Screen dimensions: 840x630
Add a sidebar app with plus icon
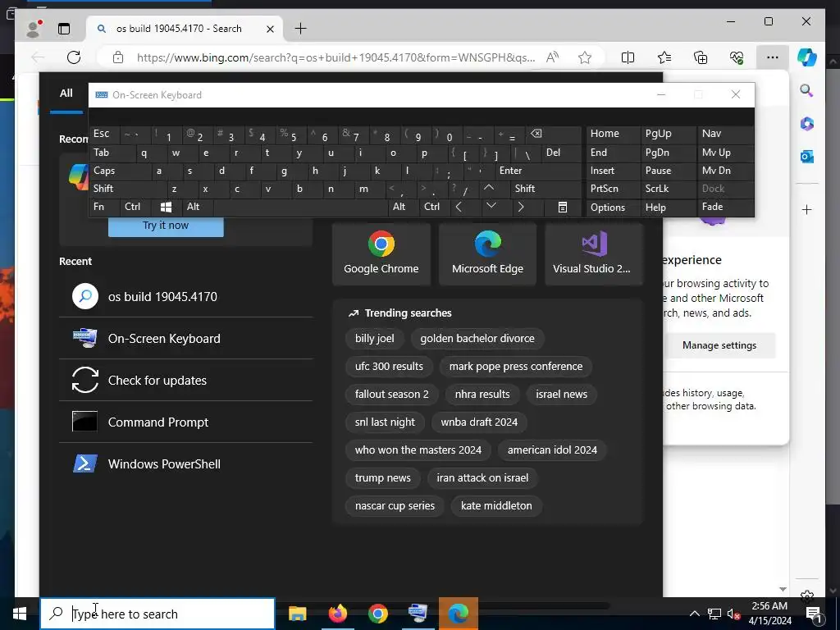(x=807, y=209)
